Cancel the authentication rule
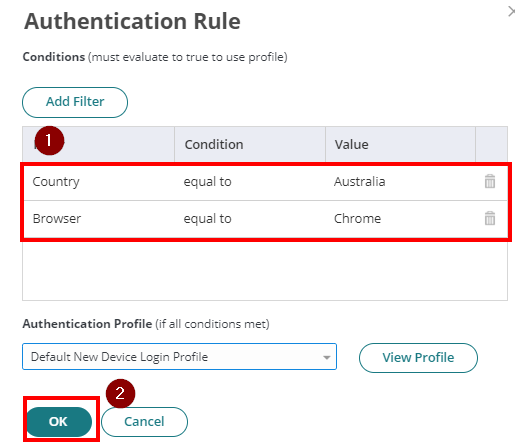 pos(144,422)
